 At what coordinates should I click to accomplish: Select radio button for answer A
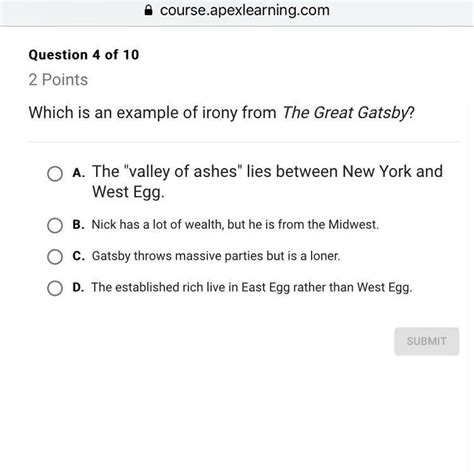click(x=55, y=174)
